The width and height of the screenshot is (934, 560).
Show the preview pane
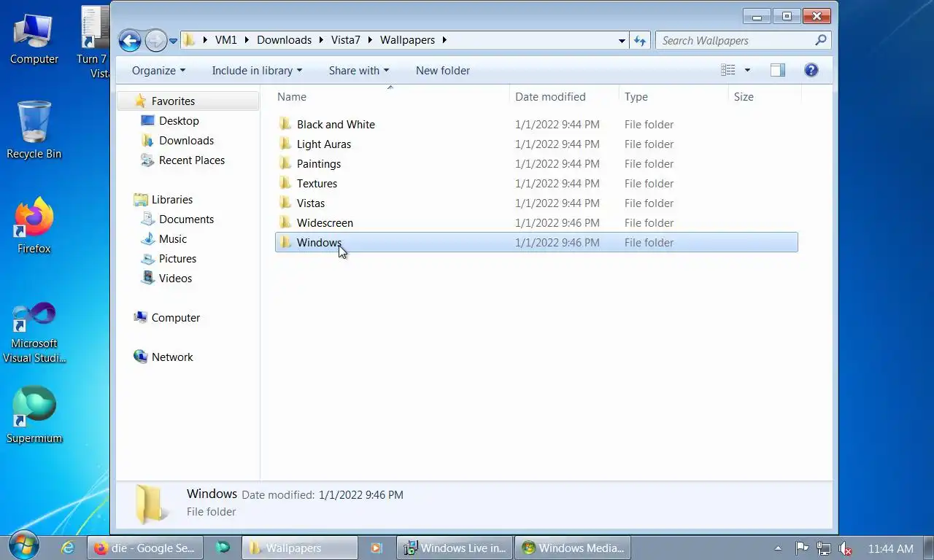pos(778,71)
